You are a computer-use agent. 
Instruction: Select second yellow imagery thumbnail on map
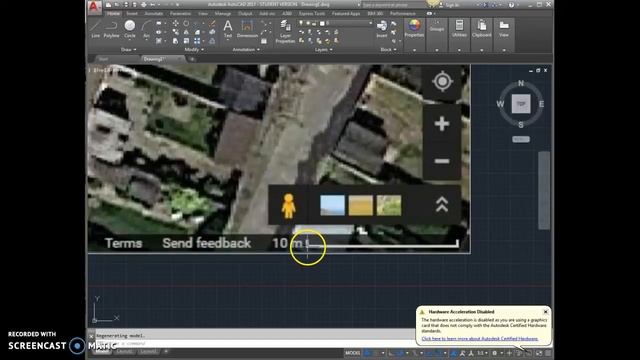[x=360, y=205]
